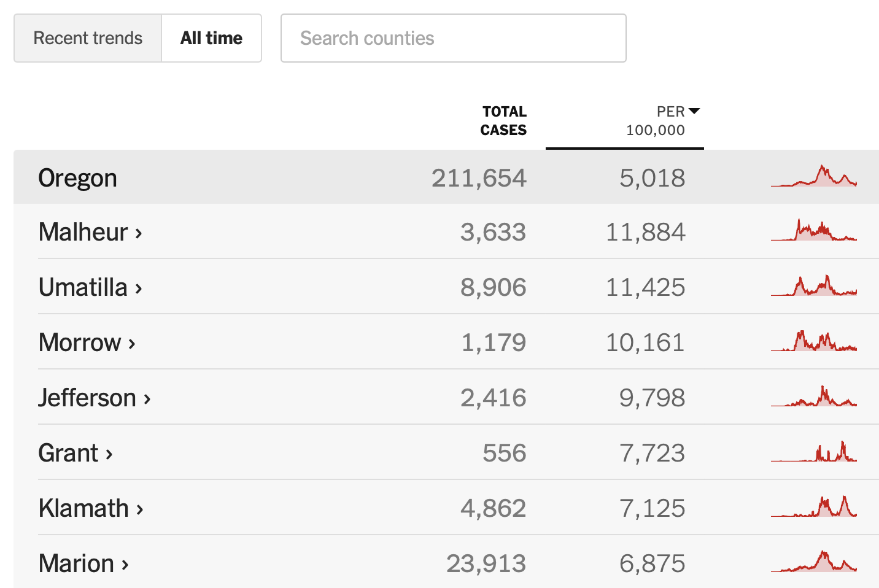Select the All time tab

(211, 38)
